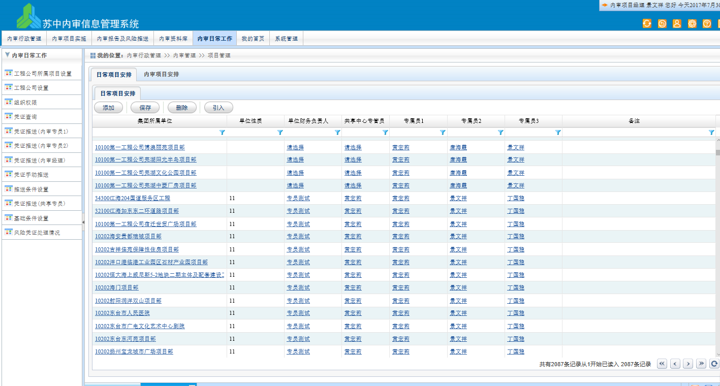Image resolution: width=720 pixels, height=386 pixels.
Task: Open 基础条件设置 via its sidebar icon
Action: 8,218
